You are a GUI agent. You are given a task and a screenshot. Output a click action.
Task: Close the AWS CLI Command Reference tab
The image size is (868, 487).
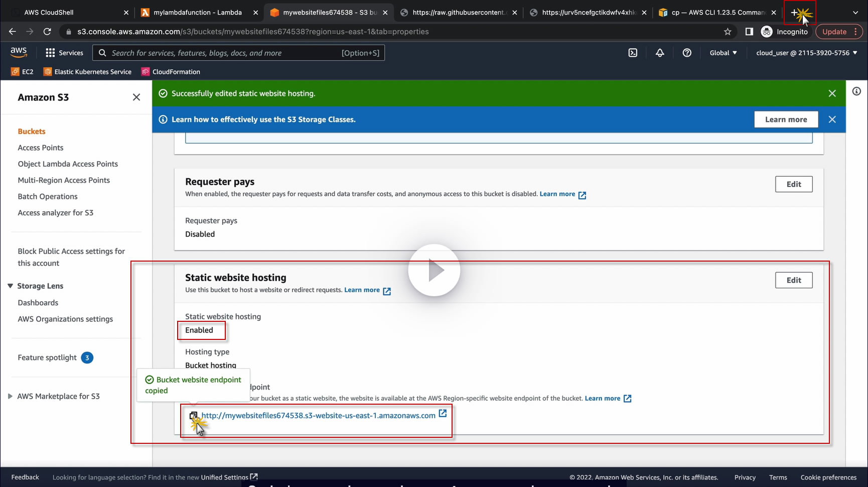click(774, 13)
